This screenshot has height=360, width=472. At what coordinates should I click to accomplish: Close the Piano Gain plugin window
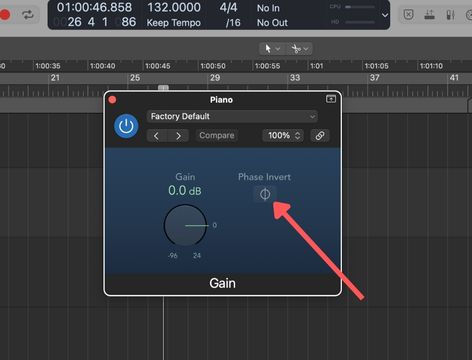tap(112, 100)
